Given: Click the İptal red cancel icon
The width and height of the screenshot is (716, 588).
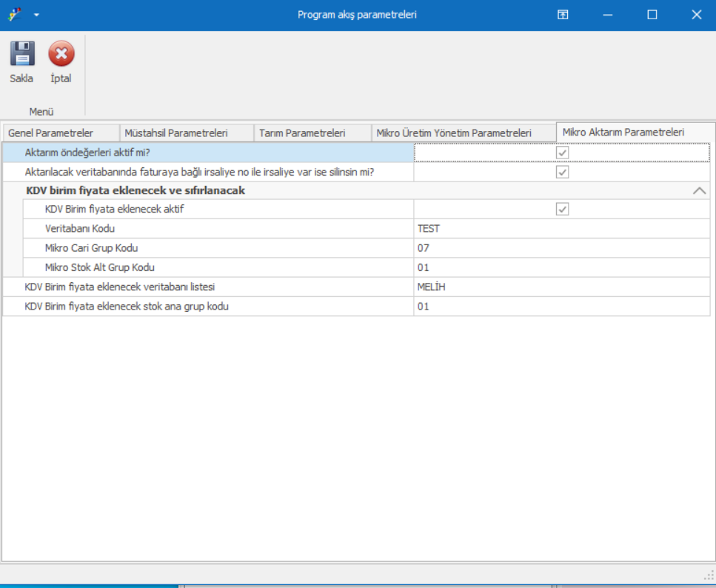Looking at the screenshot, I should coord(61,53).
